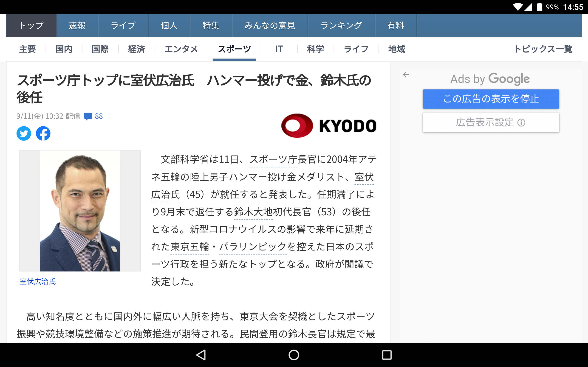
Task: Choose the エンタメ category
Action: point(181,49)
